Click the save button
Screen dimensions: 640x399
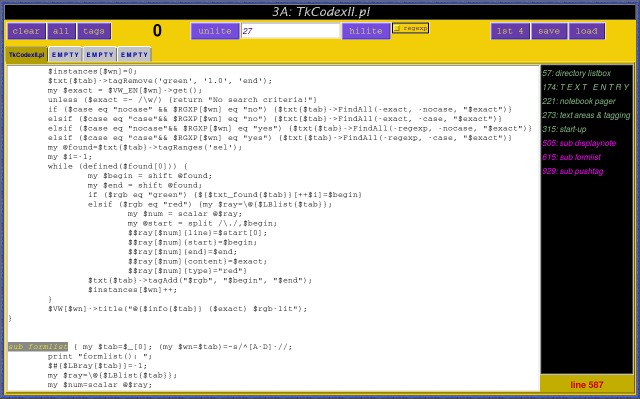click(x=549, y=31)
